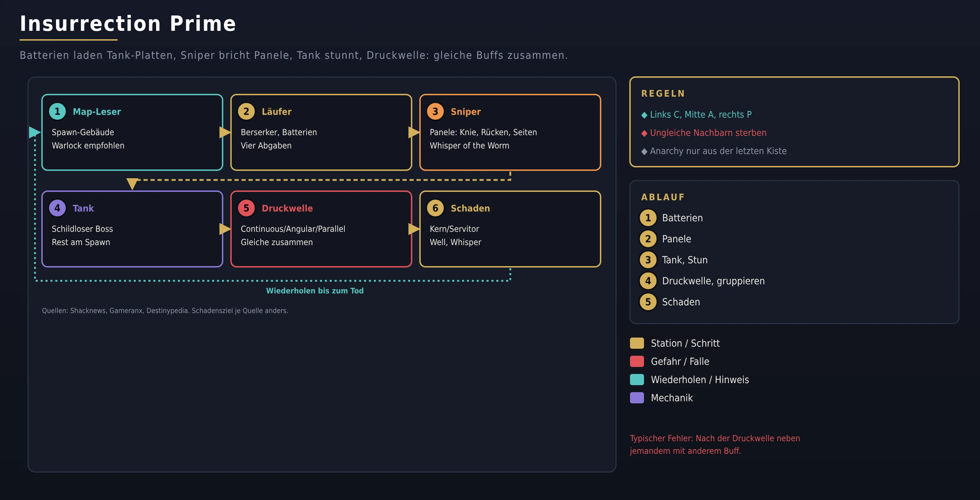This screenshot has height=500, width=980.
Task: Click Ablauf step 4 badge beside Druckwelle, gruppieren
Action: point(648,281)
